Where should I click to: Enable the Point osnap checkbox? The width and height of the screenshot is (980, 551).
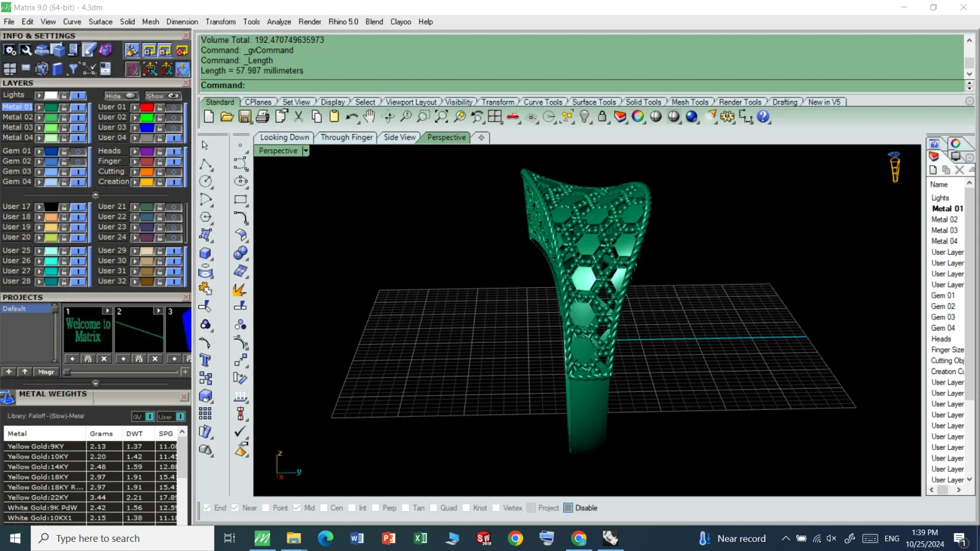coord(266,508)
